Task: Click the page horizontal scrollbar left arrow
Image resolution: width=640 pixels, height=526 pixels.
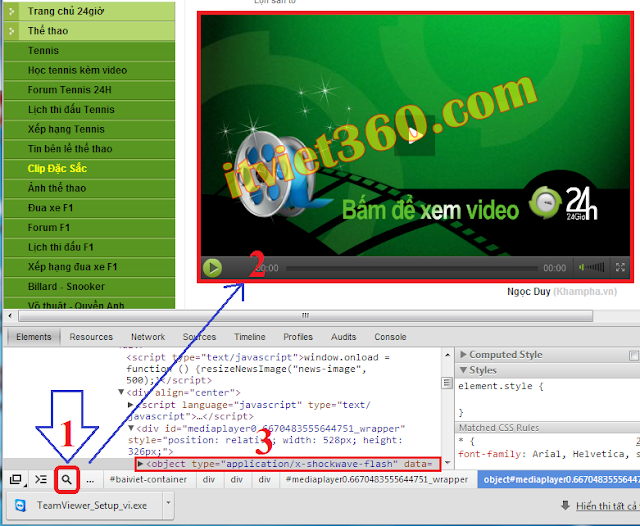Action: coord(10,315)
